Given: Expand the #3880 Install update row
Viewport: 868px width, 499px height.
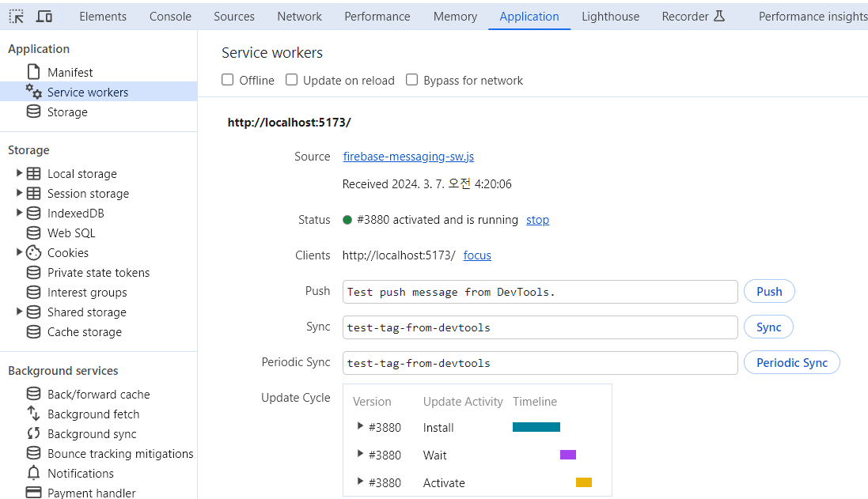Looking at the screenshot, I should (361, 427).
